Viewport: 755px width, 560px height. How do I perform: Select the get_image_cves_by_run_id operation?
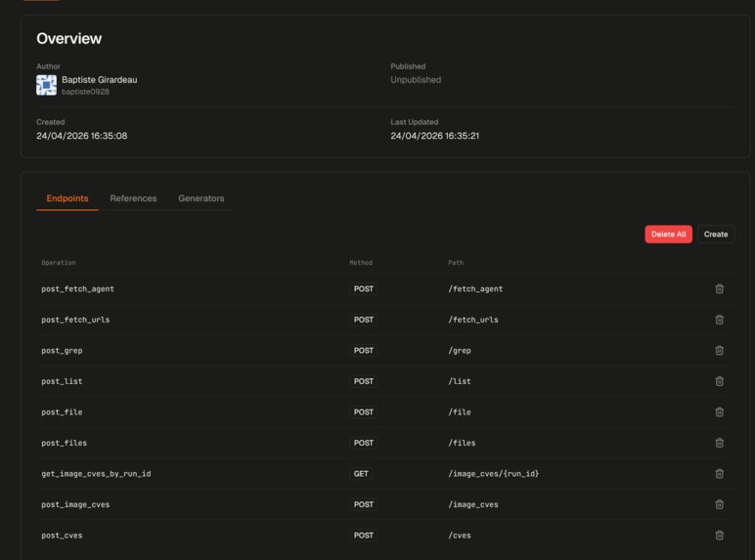pyautogui.click(x=96, y=474)
